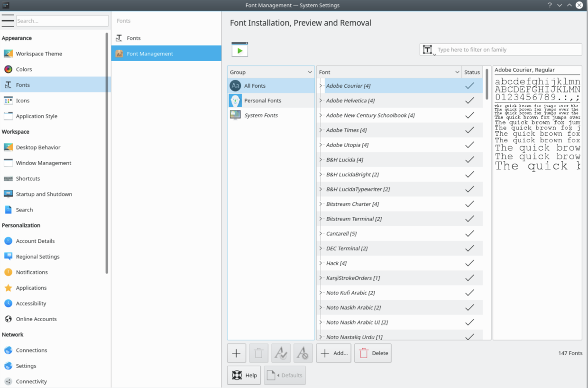Select Font Management module
The width and height of the screenshot is (588, 388).
(166, 54)
